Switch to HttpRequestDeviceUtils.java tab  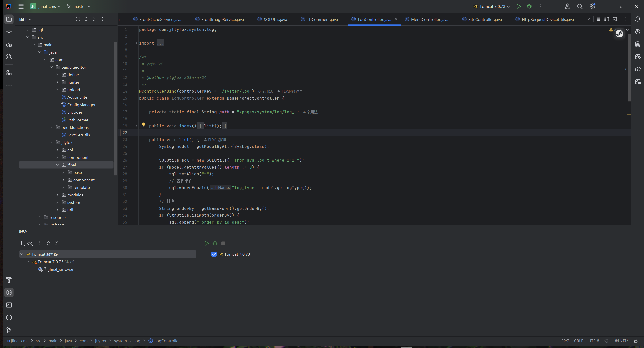pyautogui.click(x=545, y=19)
